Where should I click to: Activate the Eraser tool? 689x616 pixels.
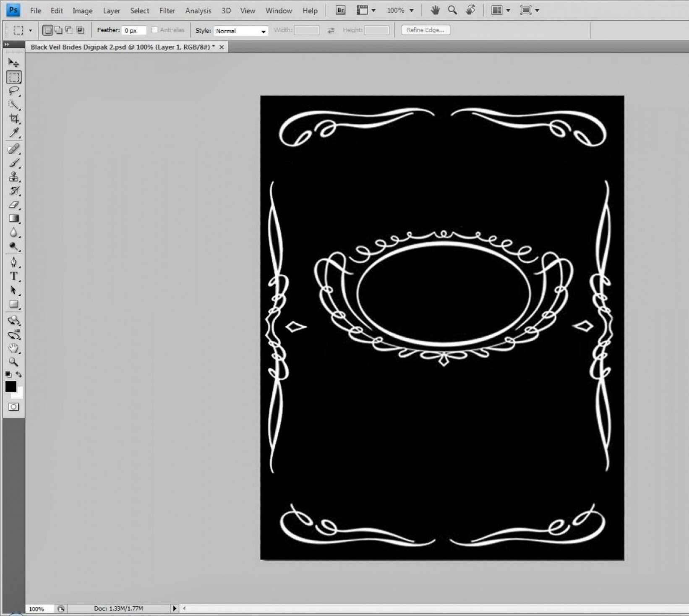pos(13,205)
